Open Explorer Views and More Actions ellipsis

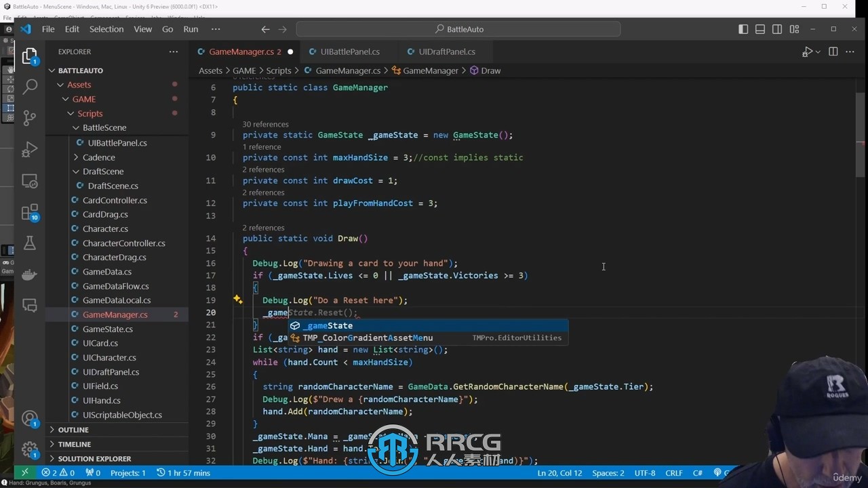[x=174, y=52]
